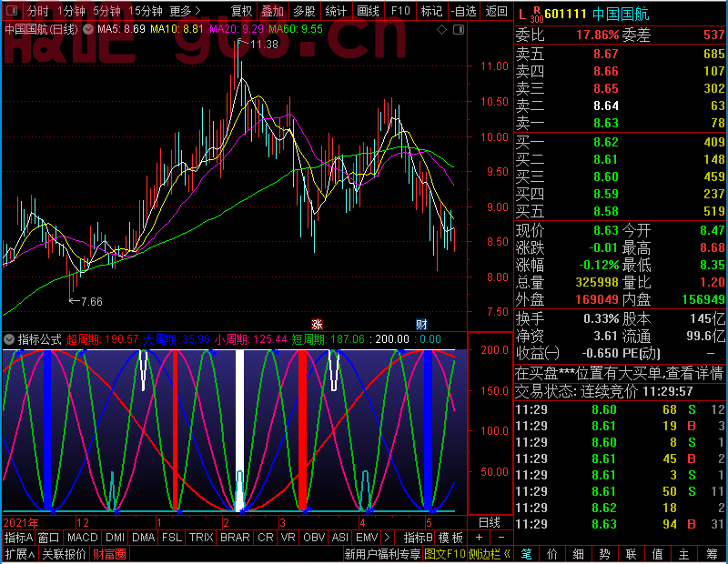Select the 联 tab in the side panel
728x564 pixels.
pos(631,554)
